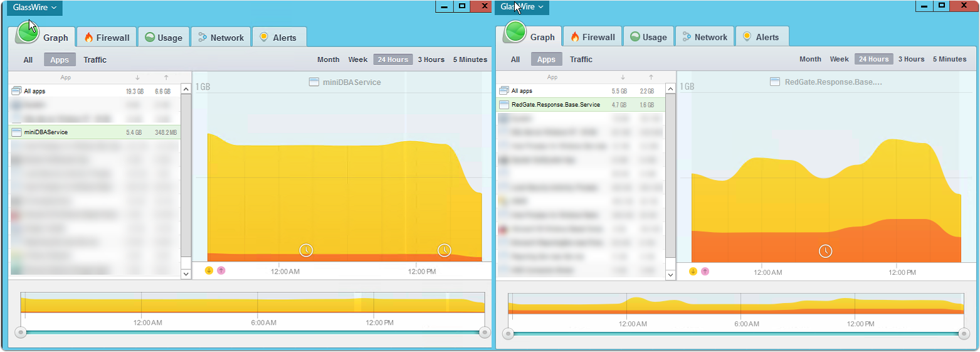The image size is (980, 352).
Task: Select All apps row in left window
Action: pos(95,91)
